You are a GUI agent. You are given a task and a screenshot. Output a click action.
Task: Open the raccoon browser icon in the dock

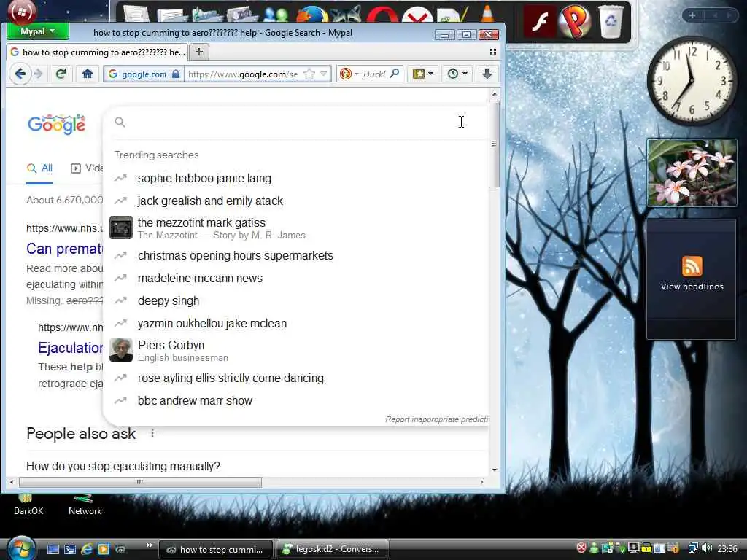tap(347, 15)
